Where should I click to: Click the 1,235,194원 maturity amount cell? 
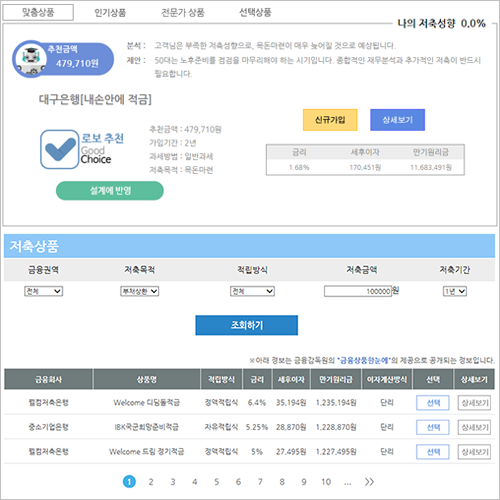tap(336, 403)
